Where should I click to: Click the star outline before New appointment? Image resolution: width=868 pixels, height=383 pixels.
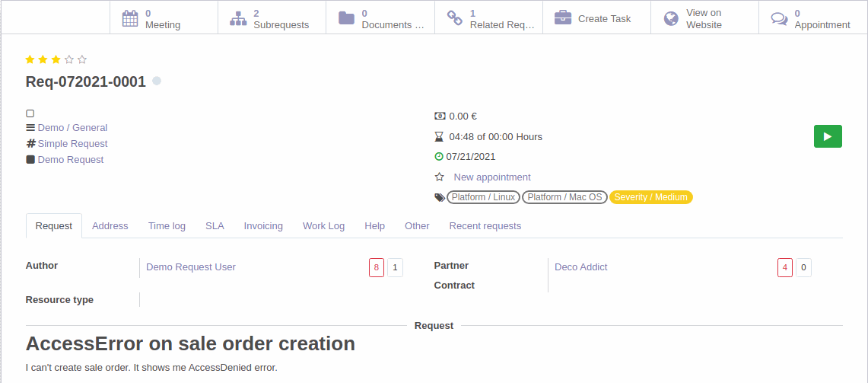pos(440,177)
